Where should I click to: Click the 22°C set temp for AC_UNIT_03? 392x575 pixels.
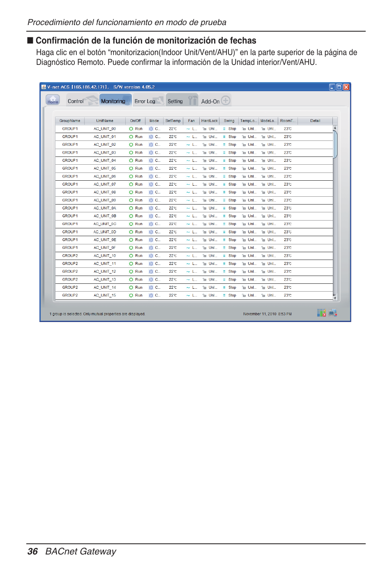pos(173,153)
